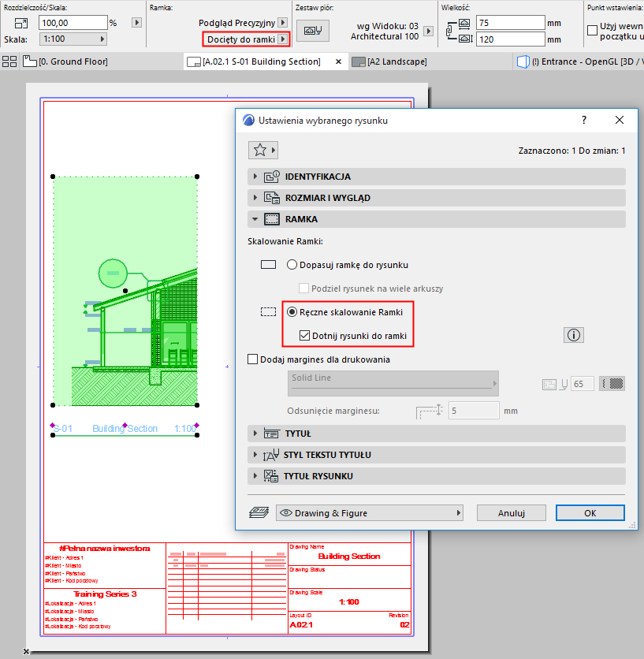Screen dimensions: 644x659
Task: Click the width field showing 75
Action: click(510, 23)
